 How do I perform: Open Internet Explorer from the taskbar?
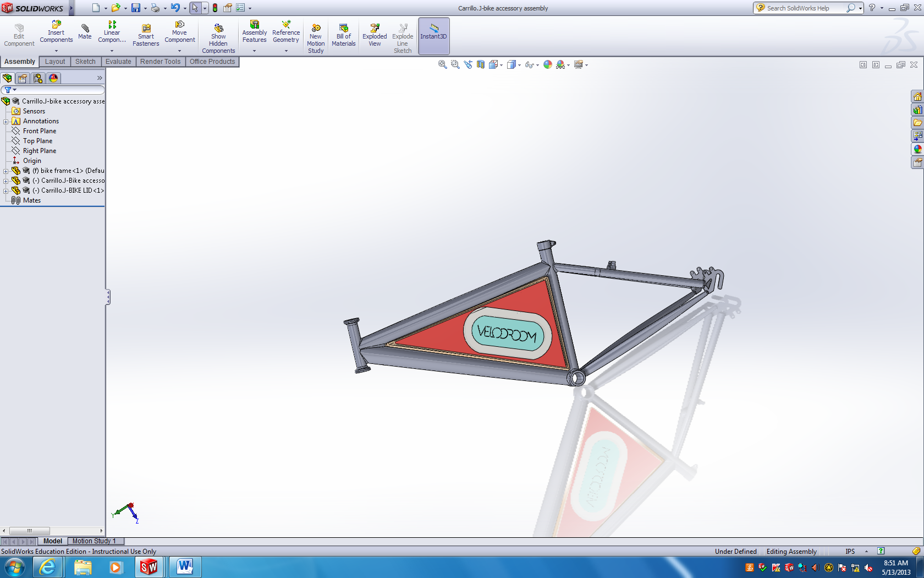pyautogui.click(x=48, y=567)
